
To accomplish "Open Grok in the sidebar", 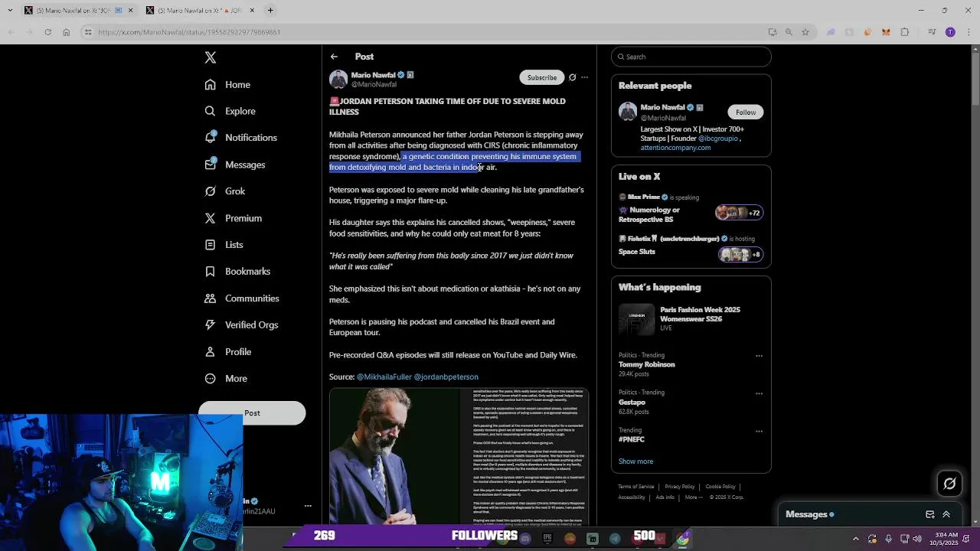I will tap(224, 191).
